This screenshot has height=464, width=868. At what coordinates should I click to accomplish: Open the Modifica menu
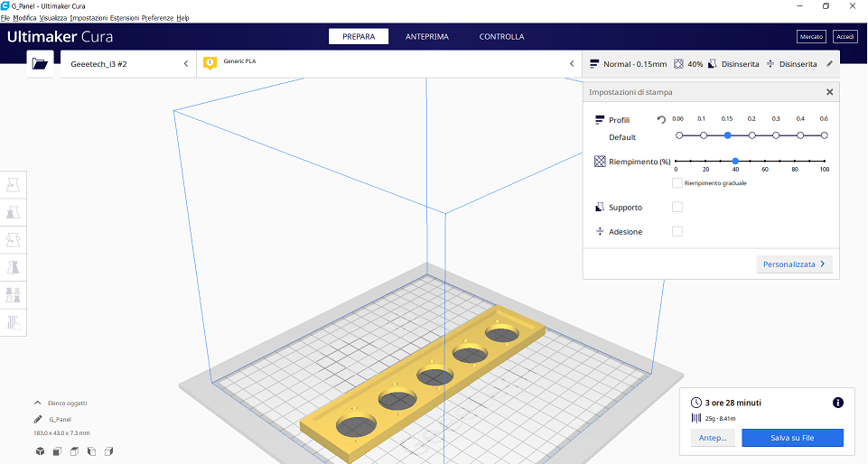pos(24,18)
